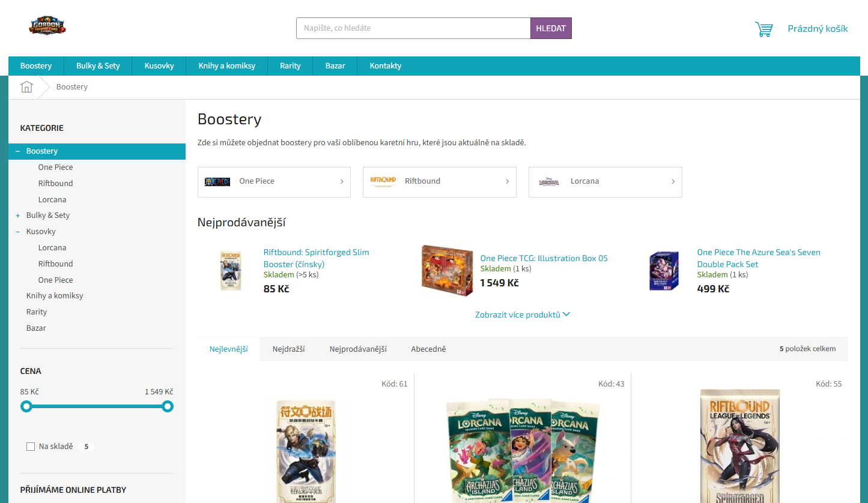Collapse the Boostery sidebar category

tap(18, 151)
